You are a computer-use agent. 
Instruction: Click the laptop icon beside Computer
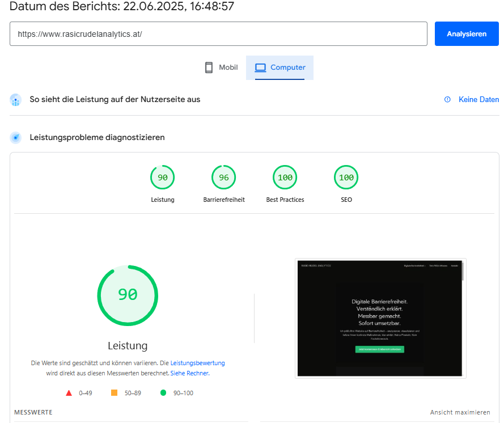tap(260, 67)
